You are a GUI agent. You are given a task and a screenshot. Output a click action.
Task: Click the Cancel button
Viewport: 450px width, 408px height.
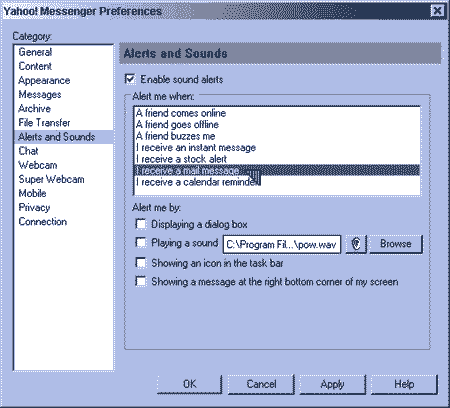pyautogui.click(x=261, y=384)
